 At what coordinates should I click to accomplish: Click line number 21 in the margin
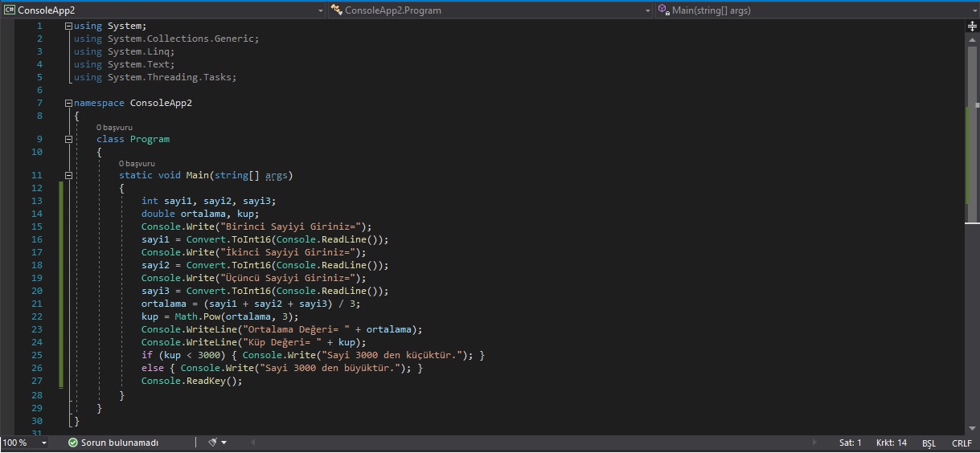[x=37, y=304]
